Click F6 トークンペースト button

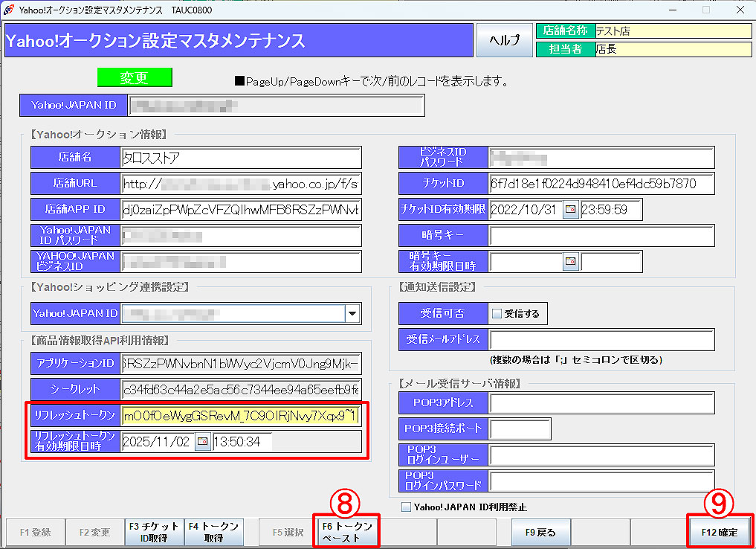(346, 532)
